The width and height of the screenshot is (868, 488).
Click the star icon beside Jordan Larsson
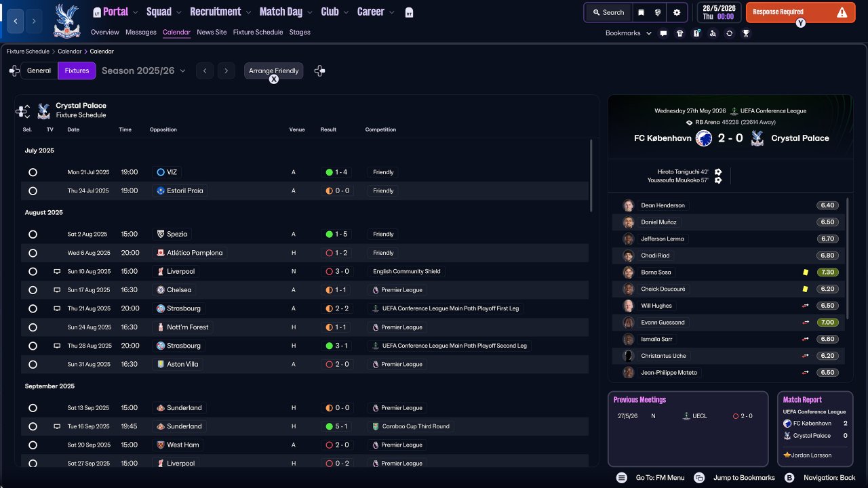787,455
